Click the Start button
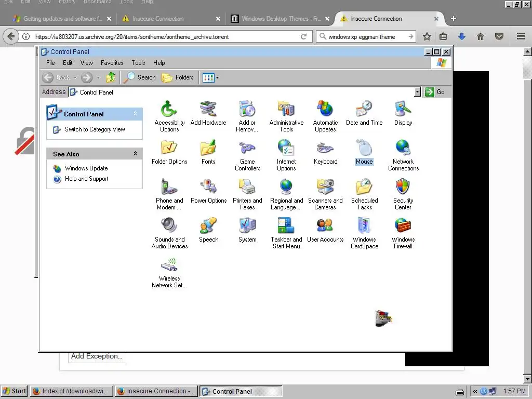This screenshot has width=532, height=399. [x=14, y=391]
